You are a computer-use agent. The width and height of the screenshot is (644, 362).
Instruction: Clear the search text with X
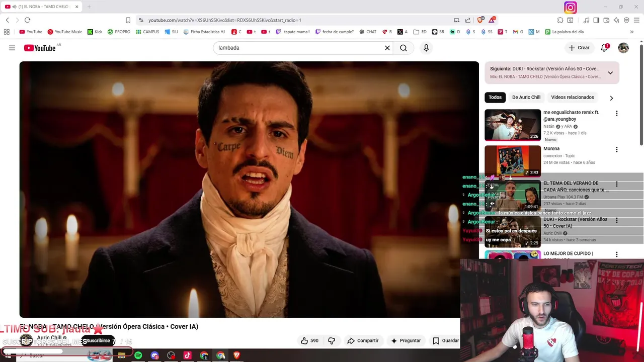point(387,48)
